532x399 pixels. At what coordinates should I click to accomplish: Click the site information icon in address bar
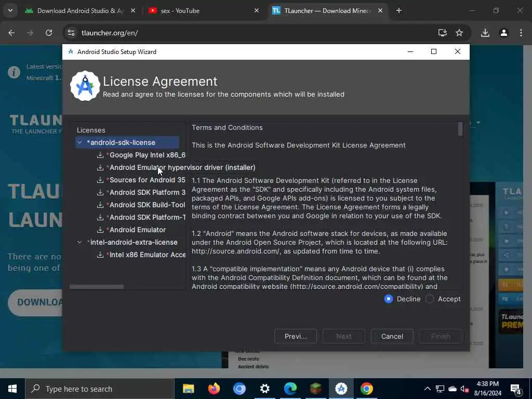tap(71, 33)
